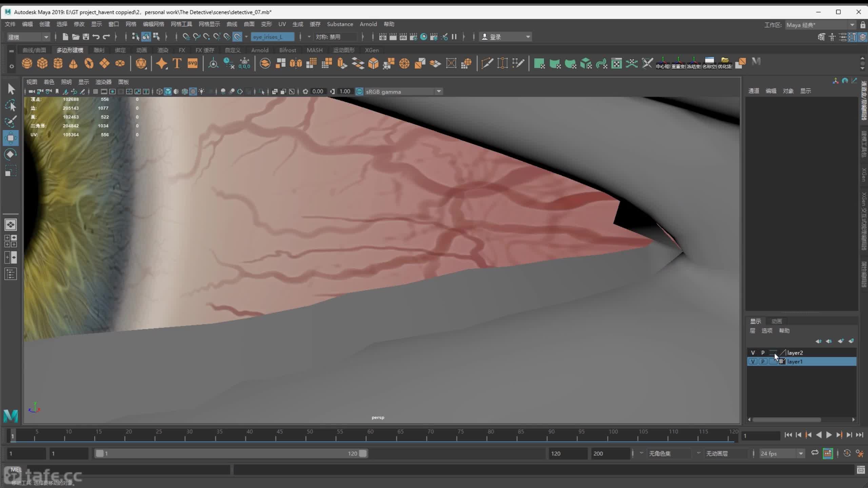This screenshot has height=488, width=868.
Task: Click the range slider end handle at 120
Action: 362,453
